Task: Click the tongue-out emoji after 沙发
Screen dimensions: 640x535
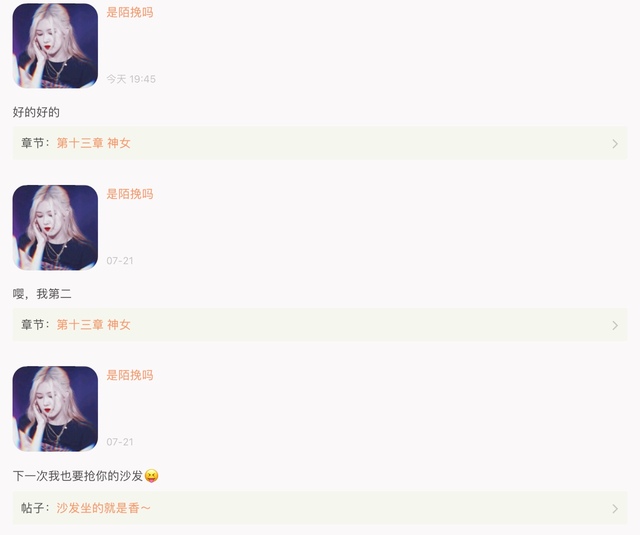Action: coord(151,476)
